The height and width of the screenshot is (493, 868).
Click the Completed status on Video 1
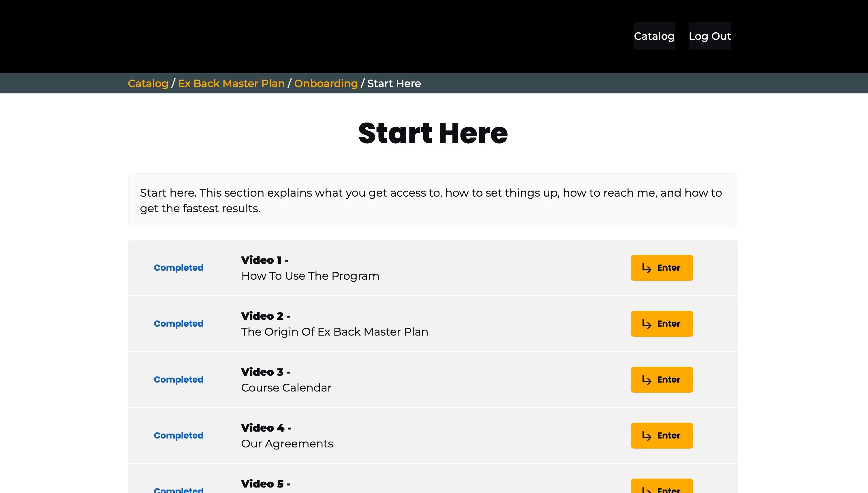[x=179, y=268]
